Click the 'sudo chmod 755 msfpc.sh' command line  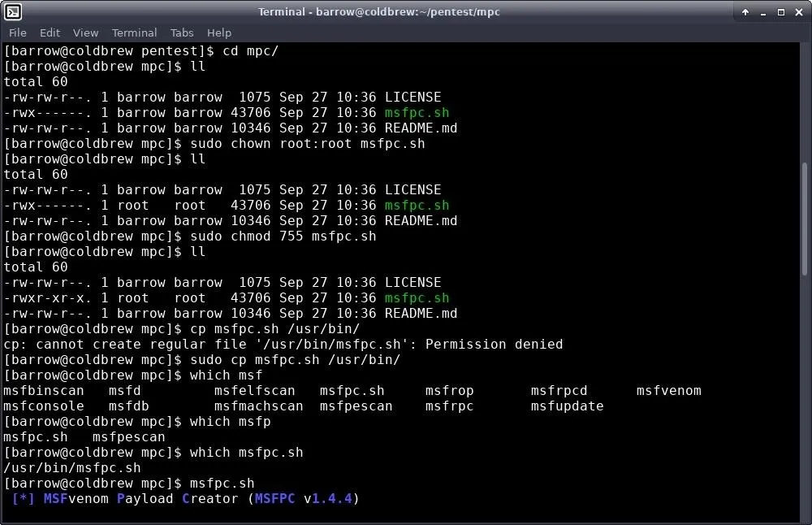283,236
